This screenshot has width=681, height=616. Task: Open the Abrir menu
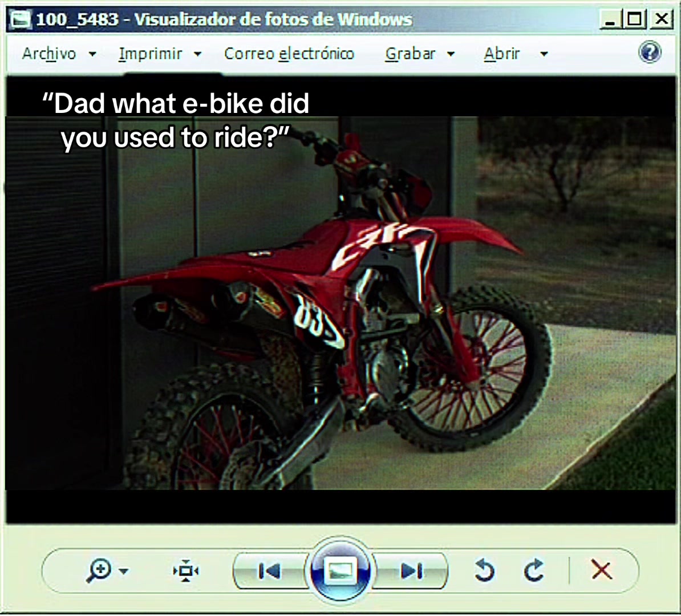coord(502,54)
